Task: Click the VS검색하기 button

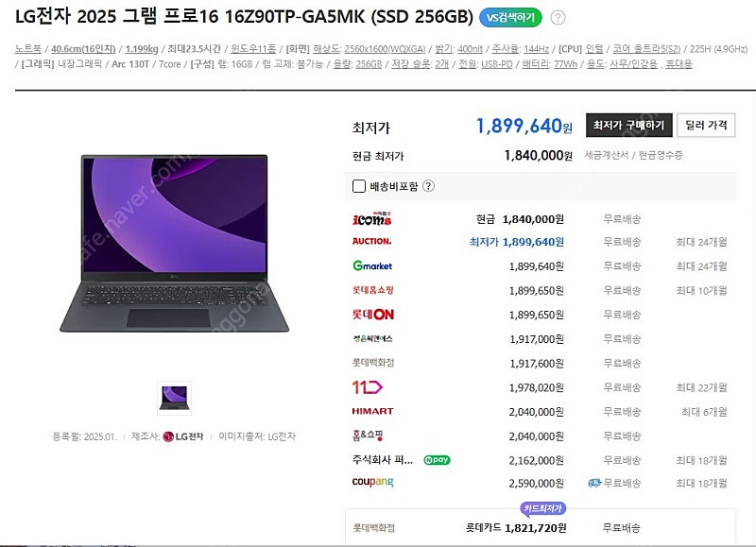Action: coord(510,18)
